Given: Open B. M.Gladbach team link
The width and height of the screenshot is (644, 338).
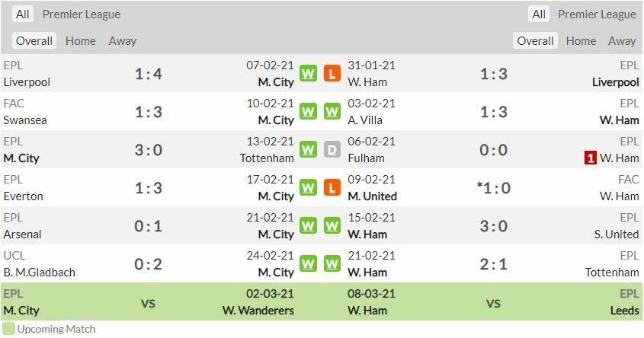Looking at the screenshot, I should 39,273.
